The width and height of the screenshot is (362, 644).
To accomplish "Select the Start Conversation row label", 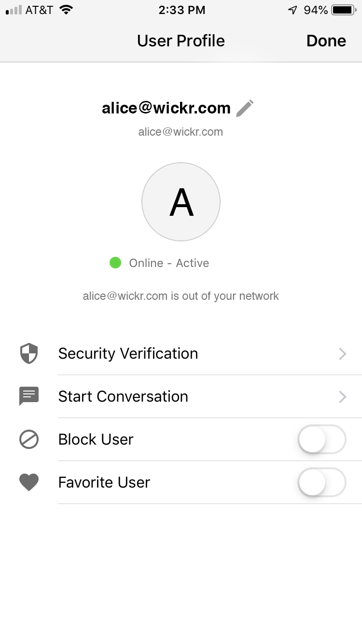I will (123, 396).
